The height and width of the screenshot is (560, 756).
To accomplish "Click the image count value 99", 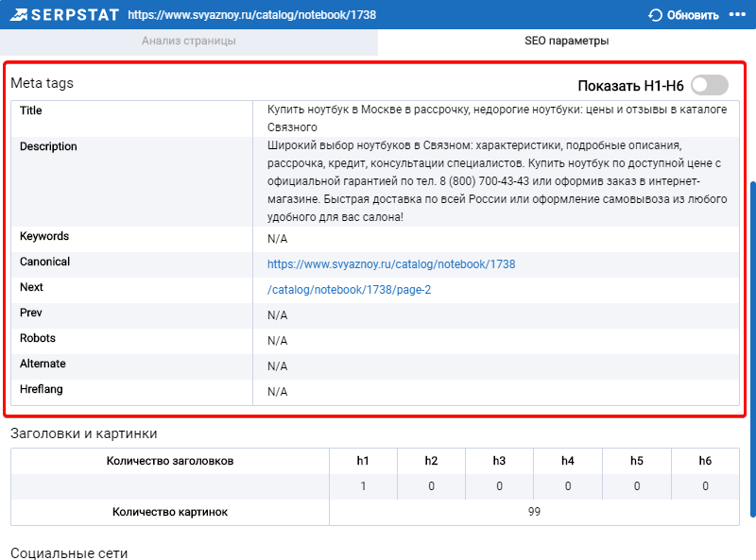I will point(534,512).
